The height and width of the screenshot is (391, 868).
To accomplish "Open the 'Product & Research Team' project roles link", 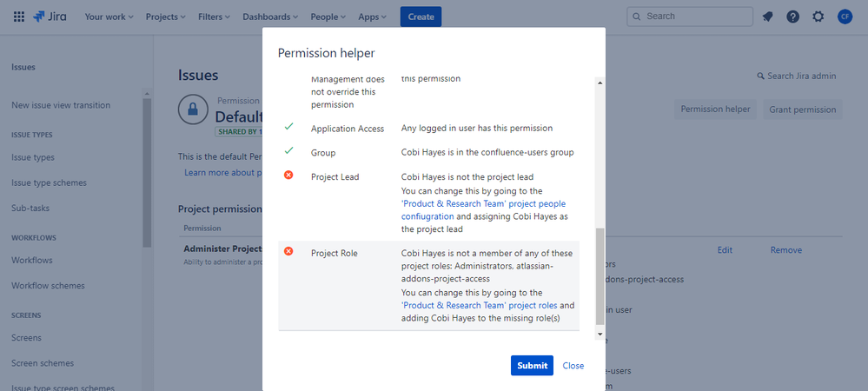I will coord(480,305).
